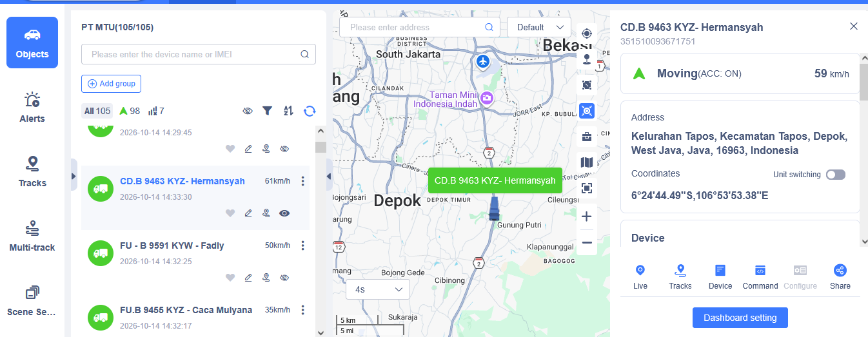Center map on my location

tap(586, 34)
